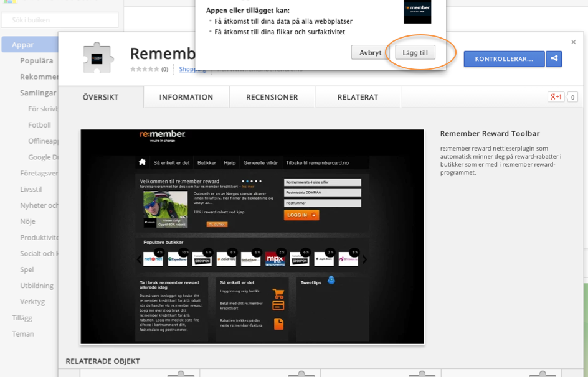Select Fotboll collection in sidebar
The image size is (588, 377).
pyautogui.click(x=39, y=125)
